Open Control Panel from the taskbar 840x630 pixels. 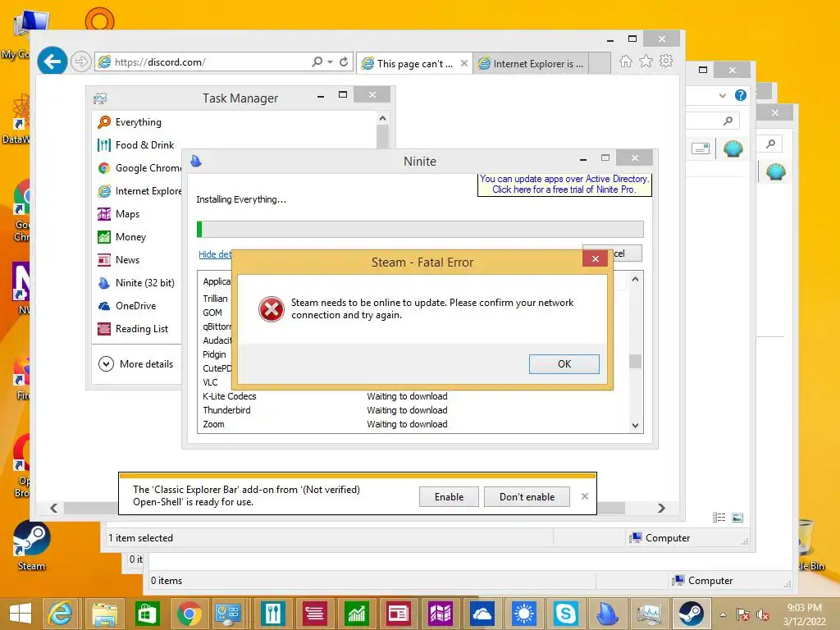click(228, 614)
